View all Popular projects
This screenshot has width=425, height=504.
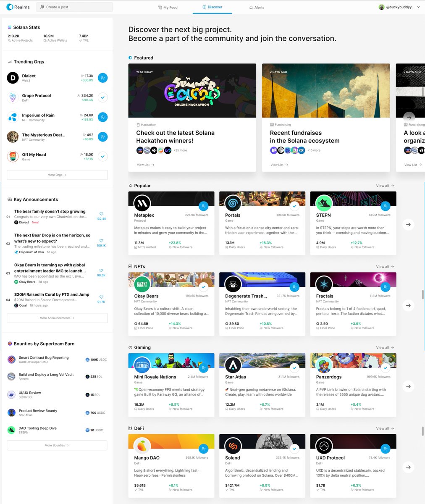click(x=385, y=186)
